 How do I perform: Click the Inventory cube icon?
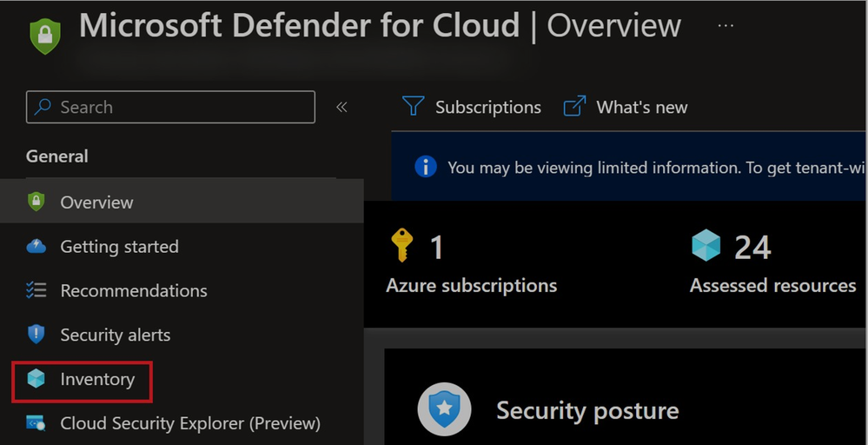[x=36, y=379]
